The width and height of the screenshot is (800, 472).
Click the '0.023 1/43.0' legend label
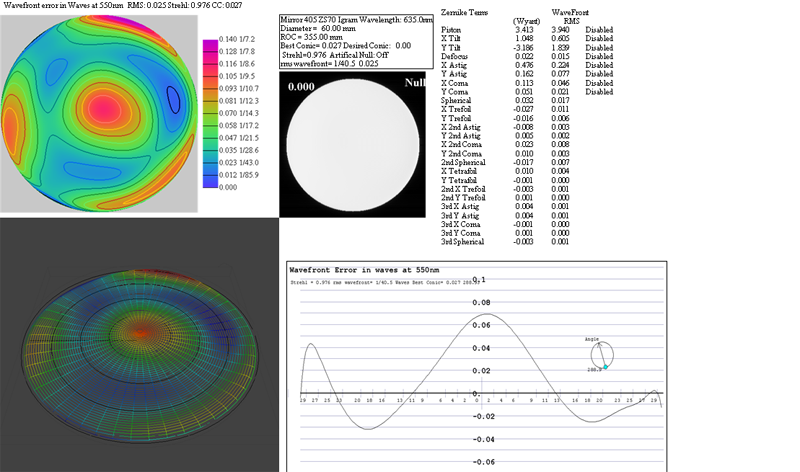click(239, 162)
